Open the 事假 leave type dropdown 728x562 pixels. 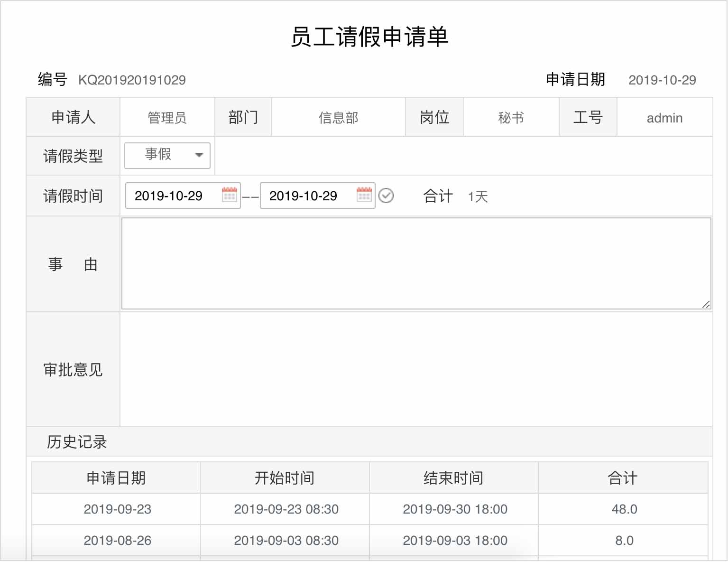[x=167, y=155]
